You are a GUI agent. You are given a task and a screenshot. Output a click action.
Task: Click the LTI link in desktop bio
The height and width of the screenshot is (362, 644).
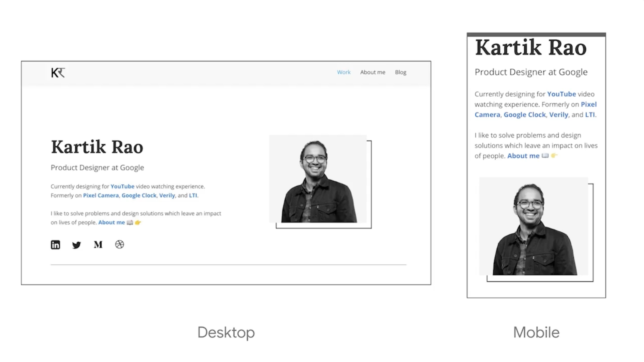click(x=193, y=195)
